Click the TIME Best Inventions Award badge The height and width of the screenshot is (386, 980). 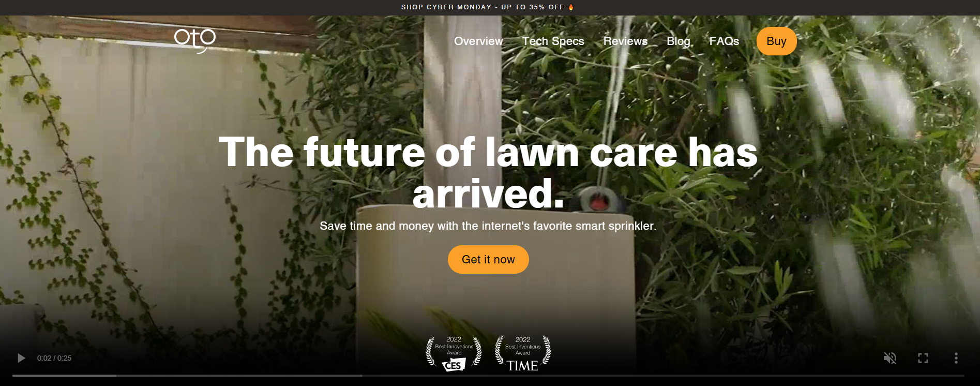point(523,353)
